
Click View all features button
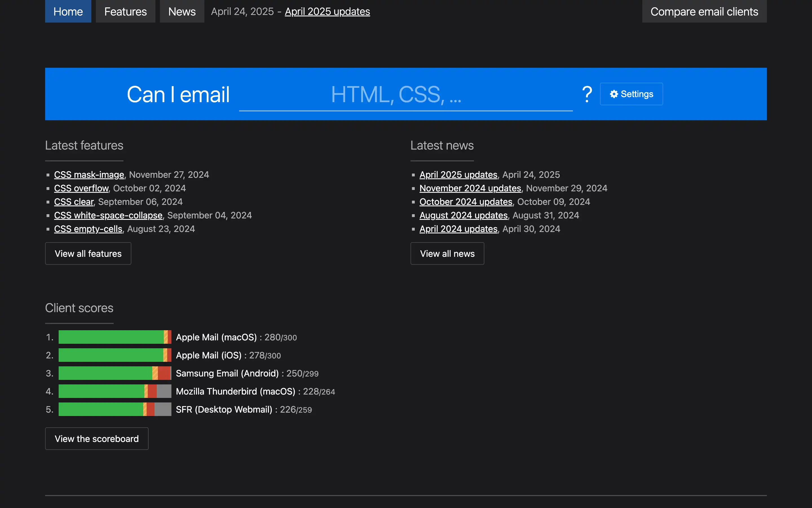(88, 253)
